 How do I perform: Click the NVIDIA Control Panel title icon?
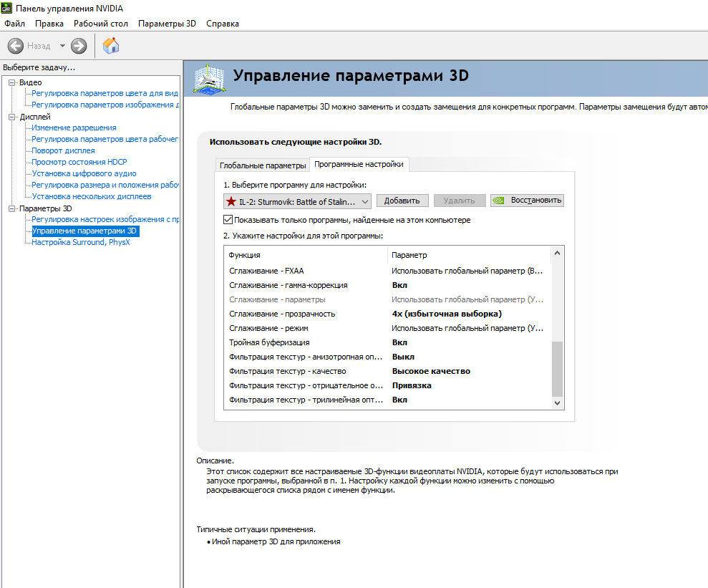pyautogui.click(x=6, y=8)
